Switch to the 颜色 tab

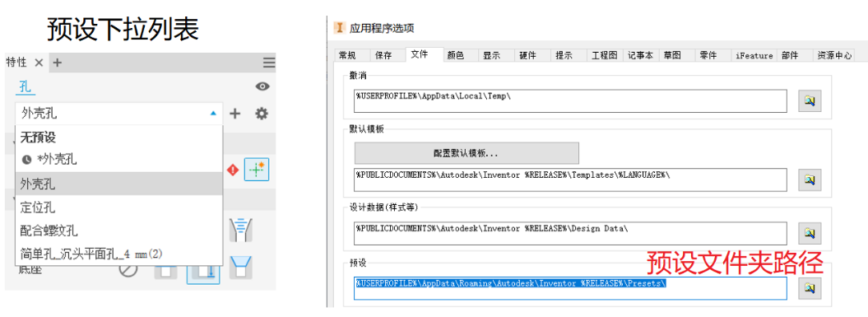(455, 55)
